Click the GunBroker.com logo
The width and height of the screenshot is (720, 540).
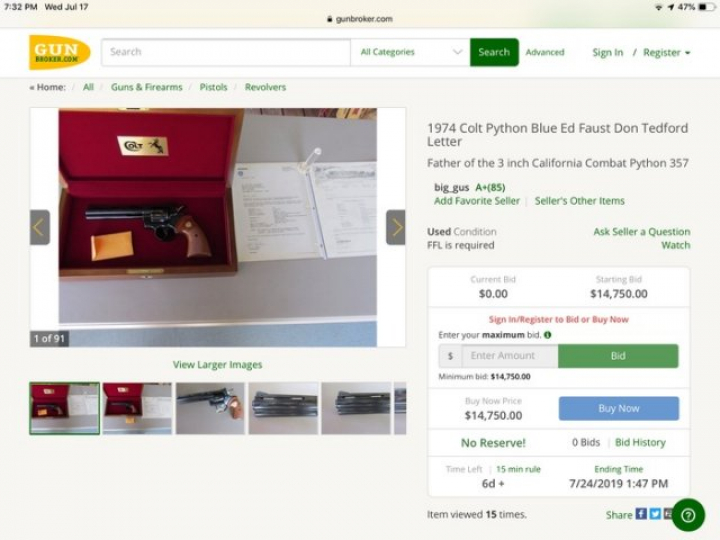60,52
